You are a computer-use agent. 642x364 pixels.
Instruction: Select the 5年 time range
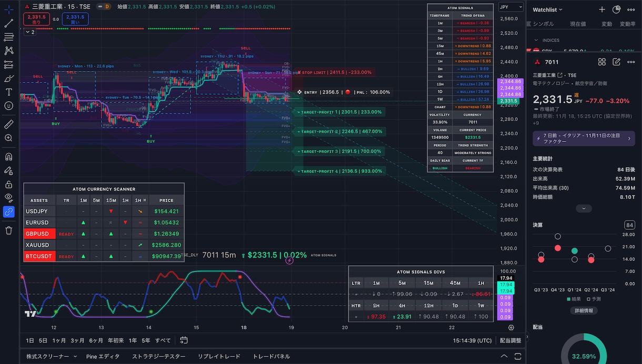tap(146, 340)
